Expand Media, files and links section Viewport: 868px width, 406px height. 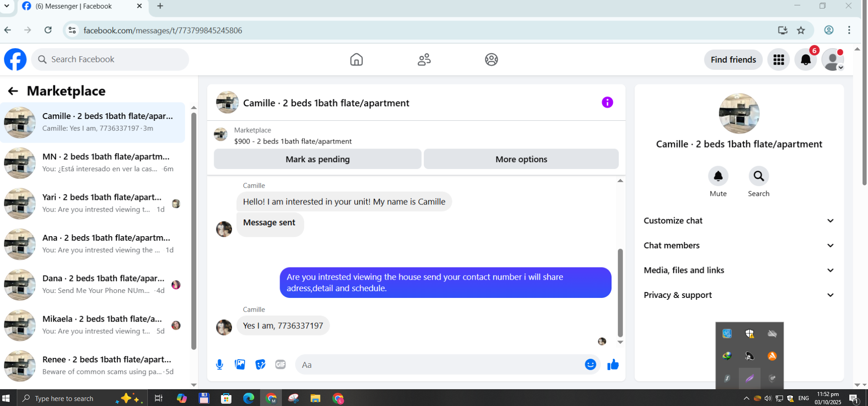point(739,270)
